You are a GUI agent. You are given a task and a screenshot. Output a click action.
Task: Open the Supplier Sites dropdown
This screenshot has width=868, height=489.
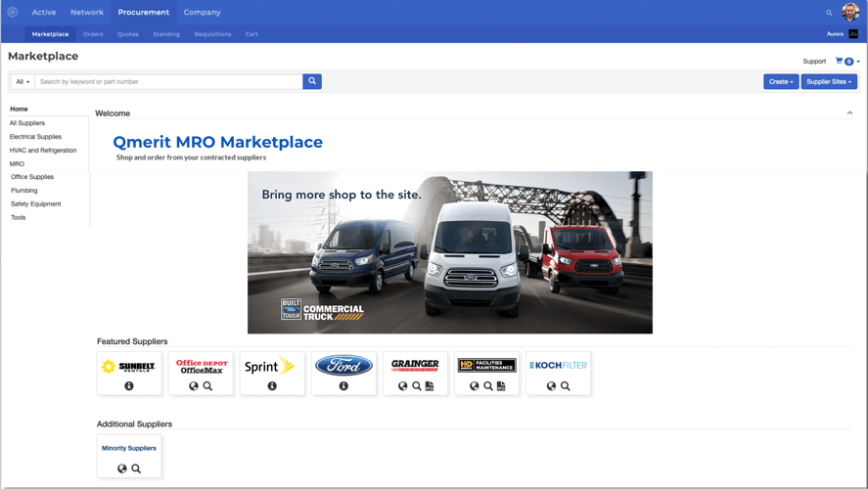pyautogui.click(x=829, y=81)
